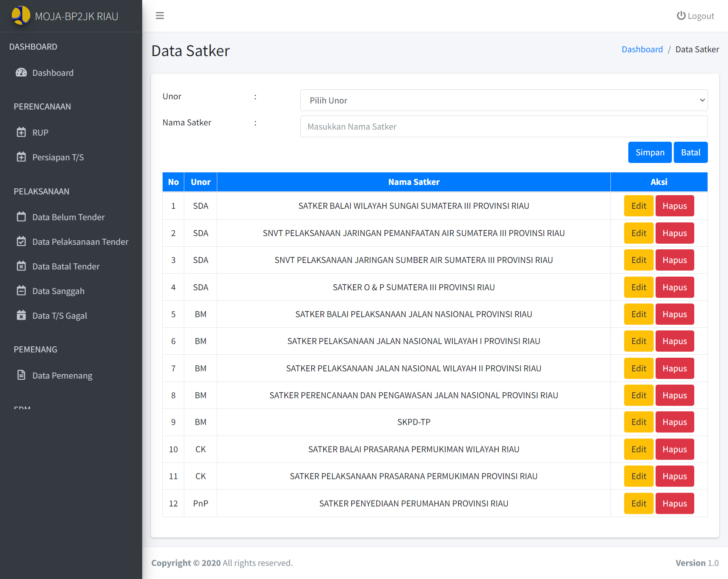Delete SATKER PENYEDIAAN PERUMAHAN PROVINSI RIAU row
The width and height of the screenshot is (728, 579).
(674, 503)
